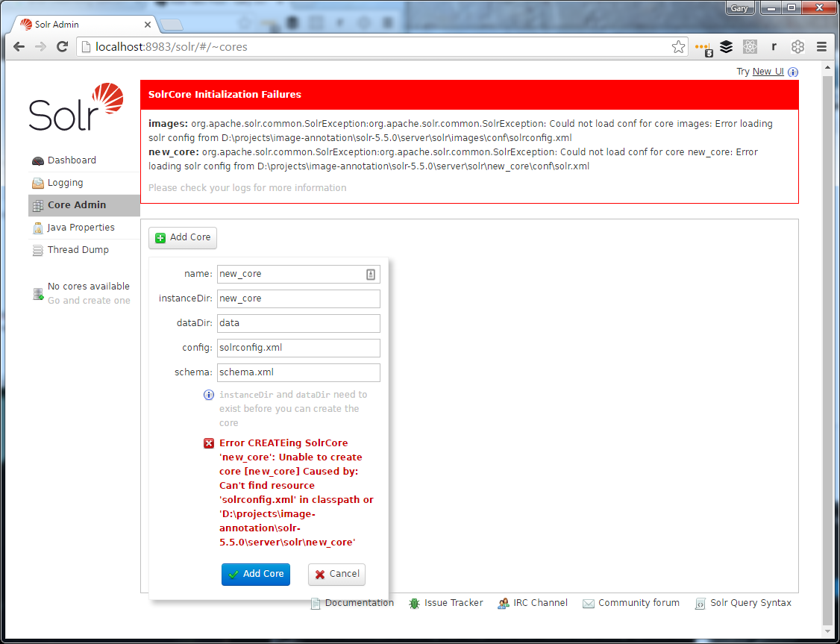Viewport: 840px width, 644px height.
Task: Click the spinner control on the name field
Action: click(x=371, y=274)
